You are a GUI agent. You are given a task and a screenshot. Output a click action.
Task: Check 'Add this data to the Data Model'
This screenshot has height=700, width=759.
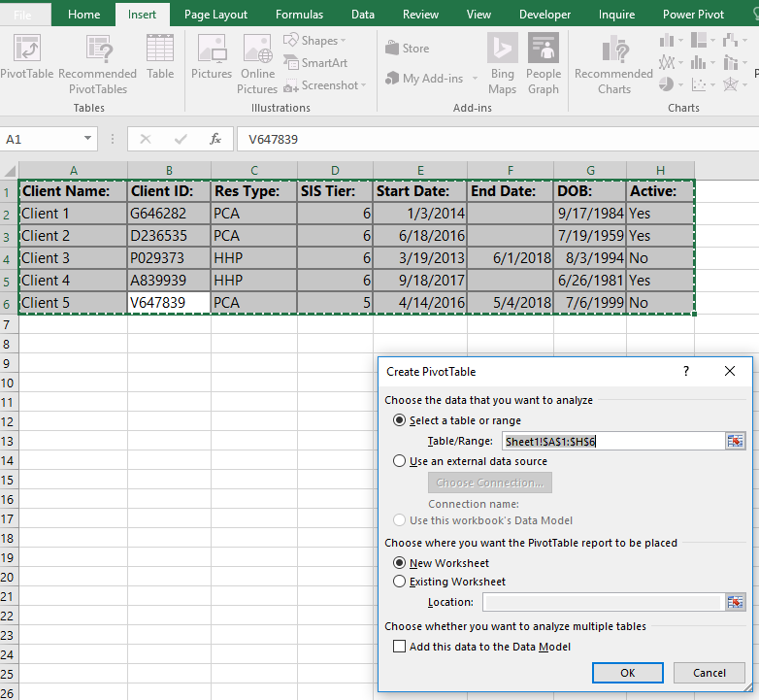[x=399, y=647]
